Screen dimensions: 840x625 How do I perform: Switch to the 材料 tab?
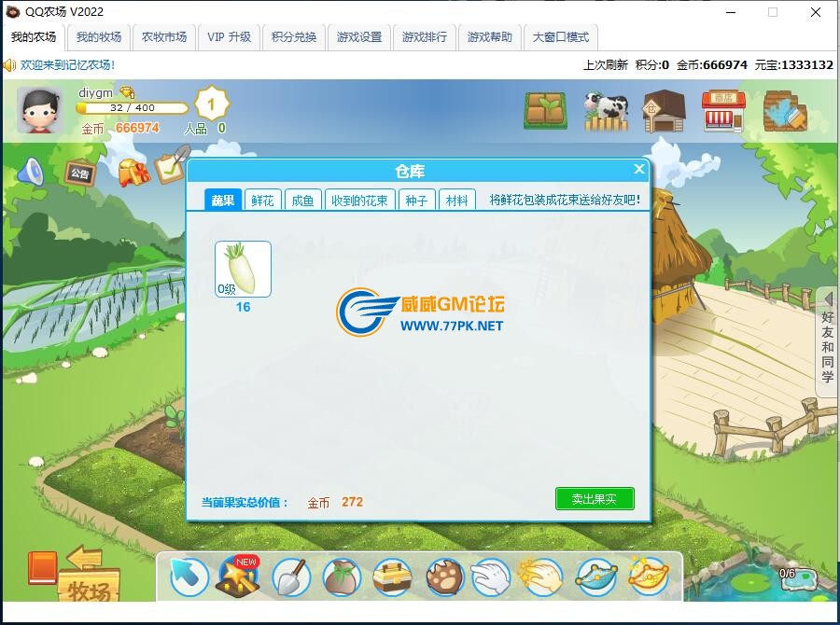pos(457,201)
